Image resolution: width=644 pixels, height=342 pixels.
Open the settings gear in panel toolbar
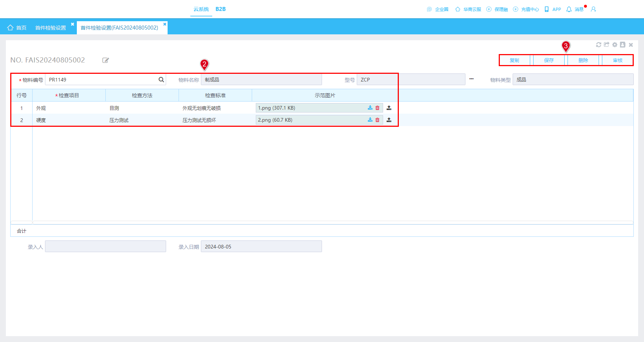[x=615, y=45]
